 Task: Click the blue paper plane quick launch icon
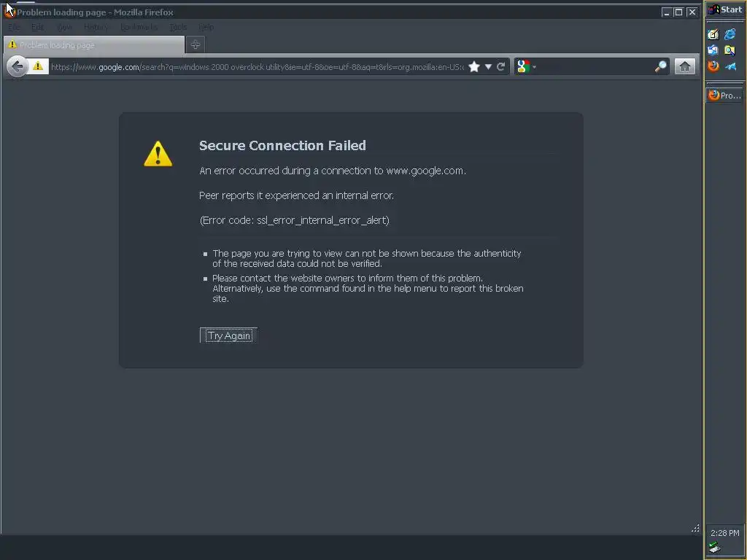click(730, 66)
